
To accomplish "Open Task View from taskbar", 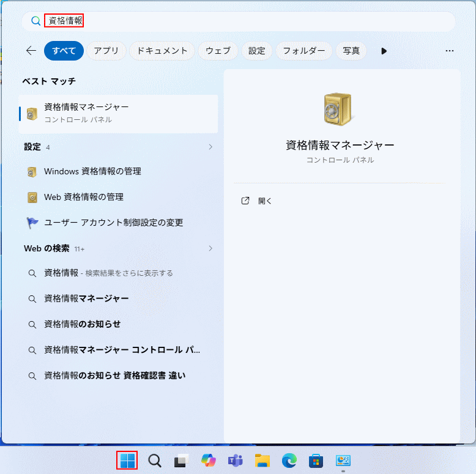I will pos(181,461).
